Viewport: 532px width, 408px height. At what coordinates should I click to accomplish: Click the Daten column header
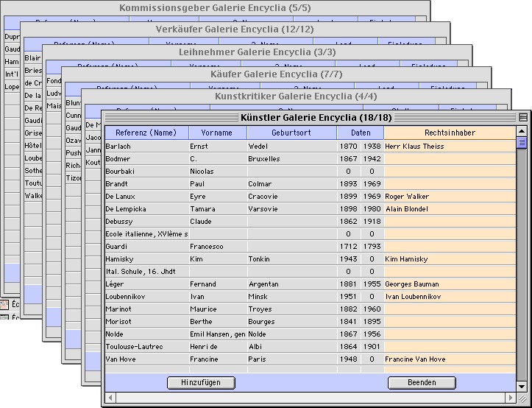click(361, 133)
